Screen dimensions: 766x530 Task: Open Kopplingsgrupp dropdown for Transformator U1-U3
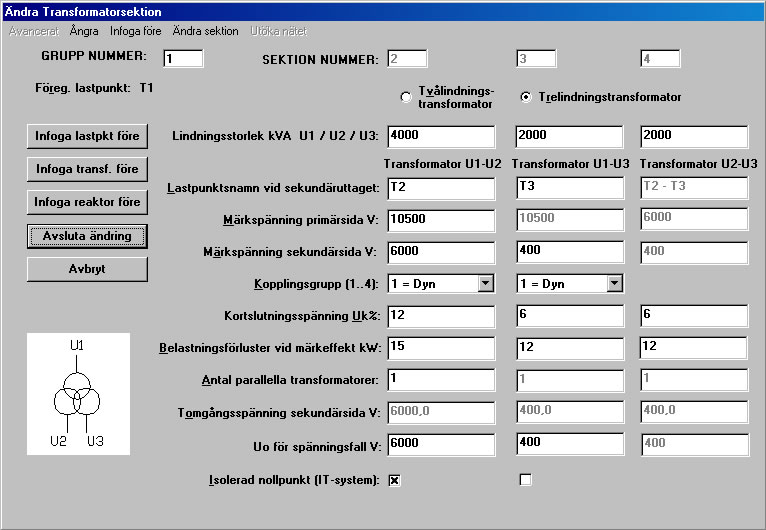coord(615,283)
